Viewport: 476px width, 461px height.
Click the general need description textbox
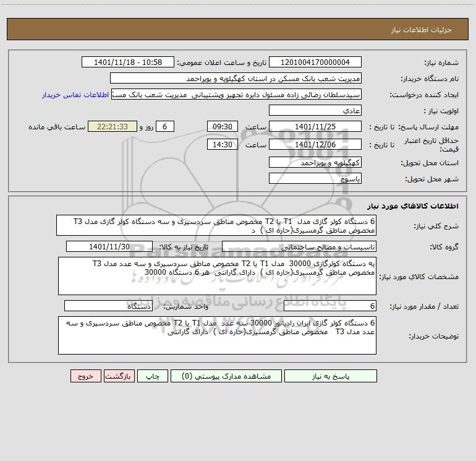click(216, 225)
